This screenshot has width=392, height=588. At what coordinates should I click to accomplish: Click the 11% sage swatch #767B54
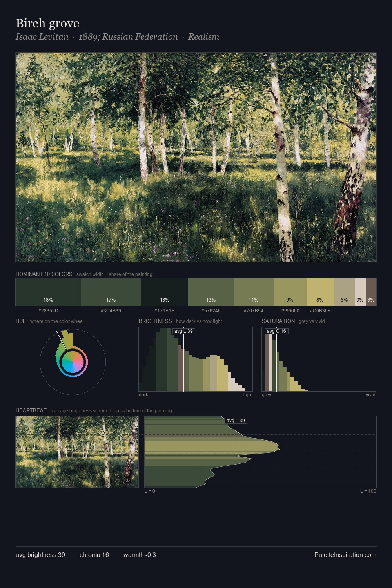254,292
